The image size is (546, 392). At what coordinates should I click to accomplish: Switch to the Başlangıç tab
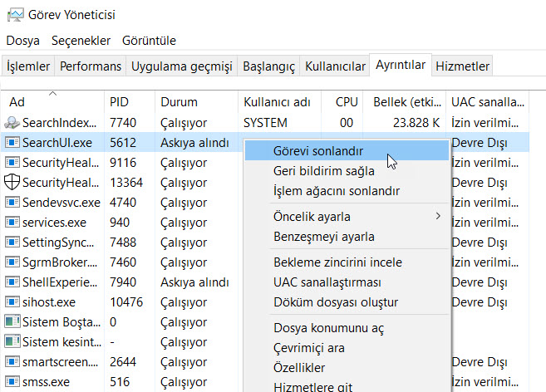(268, 66)
